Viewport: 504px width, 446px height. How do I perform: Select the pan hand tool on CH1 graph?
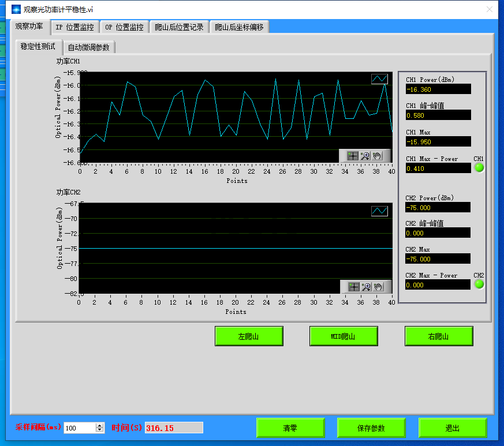pos(377,155)
